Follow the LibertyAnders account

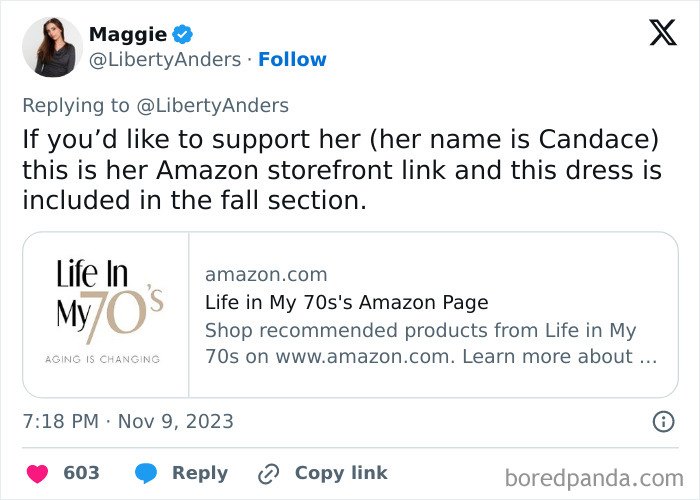point(292,60)
